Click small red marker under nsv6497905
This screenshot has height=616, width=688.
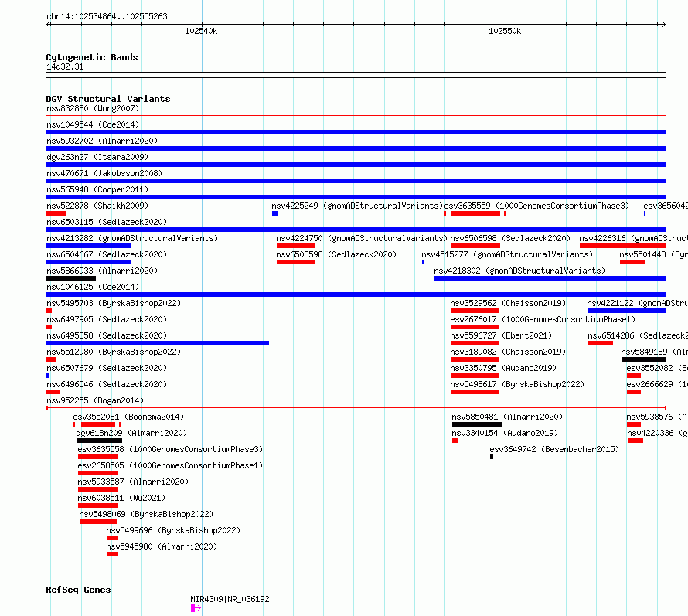(49, 327)
